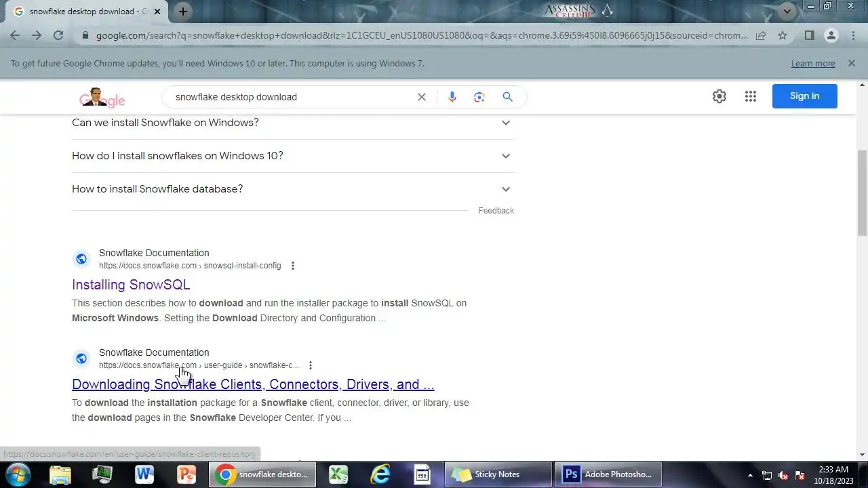Open the Action Center flag icon
This screenshot has width=868, height=488.
[800, 475]
